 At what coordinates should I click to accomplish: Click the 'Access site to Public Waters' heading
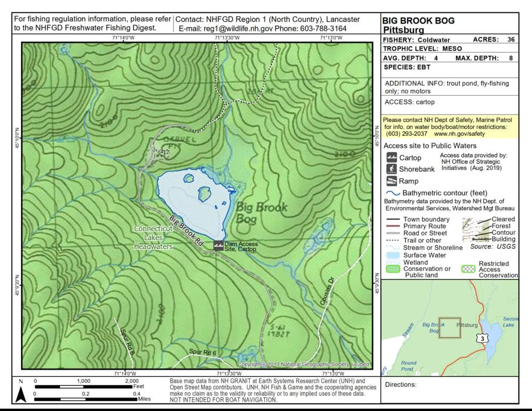(430, 146)
